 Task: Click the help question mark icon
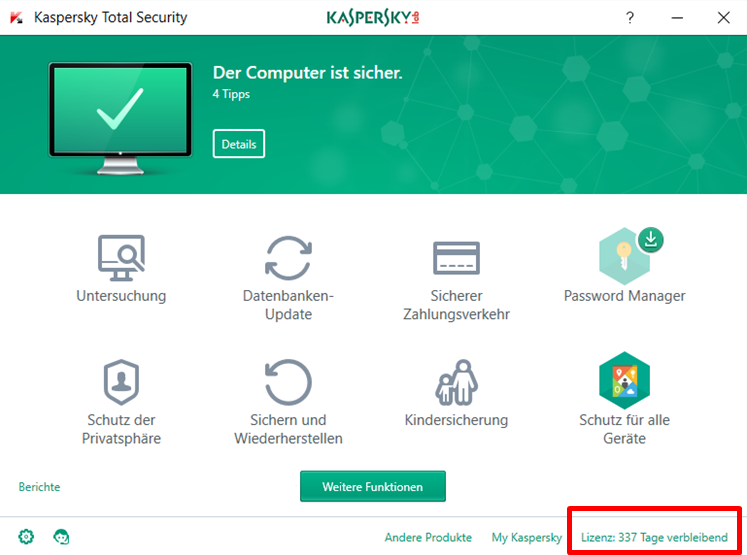(630, 18)
